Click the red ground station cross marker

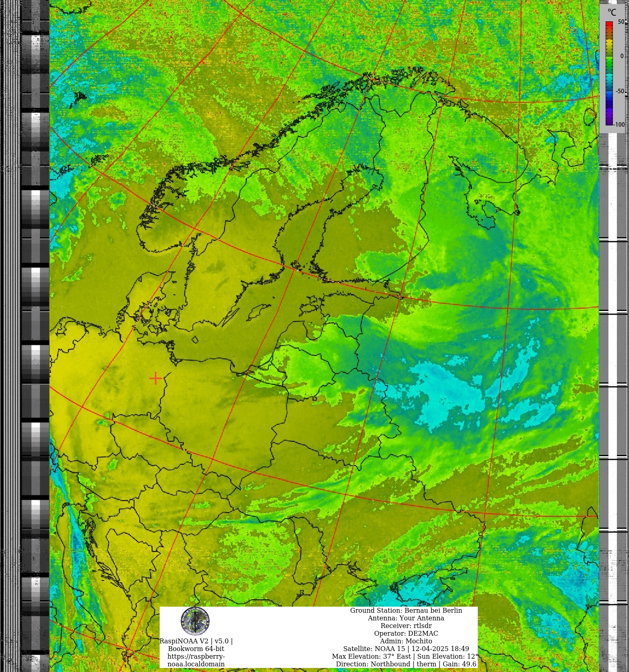155,378
